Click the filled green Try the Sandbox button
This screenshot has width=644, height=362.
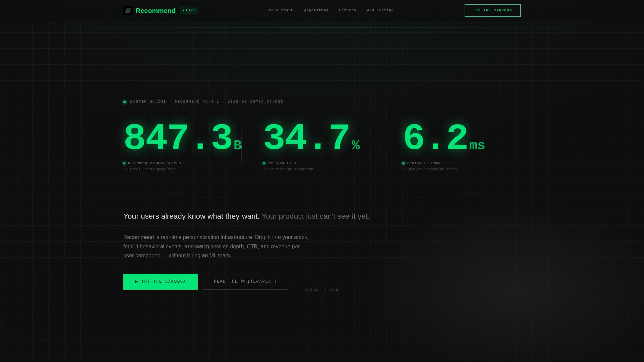(x=160, y=282)
